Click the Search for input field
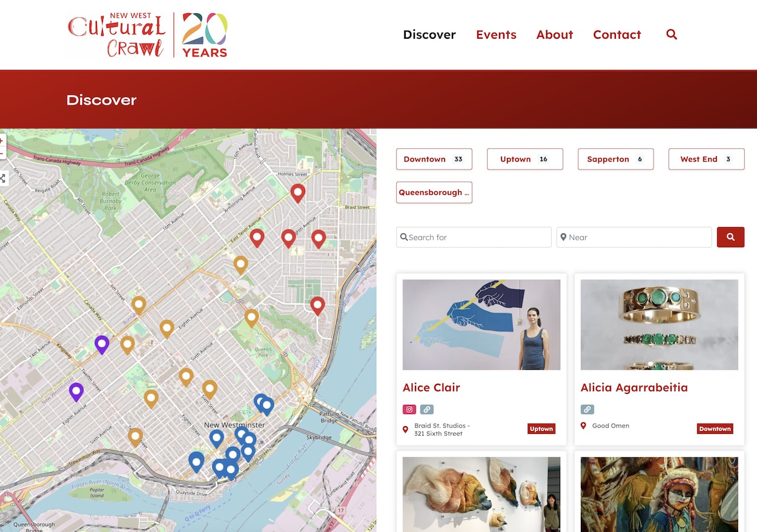This screenshot has height=532, width=757. coord(474,237)
